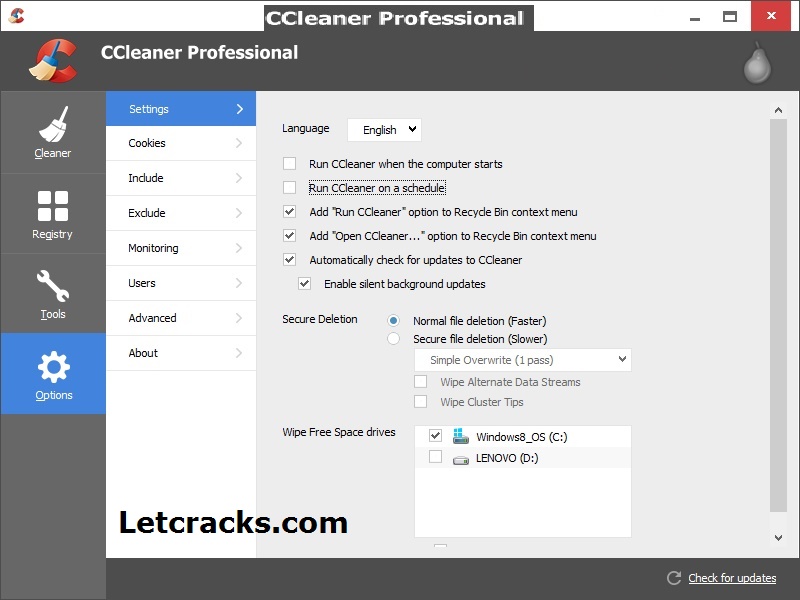800x600 pixels.
Task: Select Normal file deletion (Faster)
Action: point(393,320)
